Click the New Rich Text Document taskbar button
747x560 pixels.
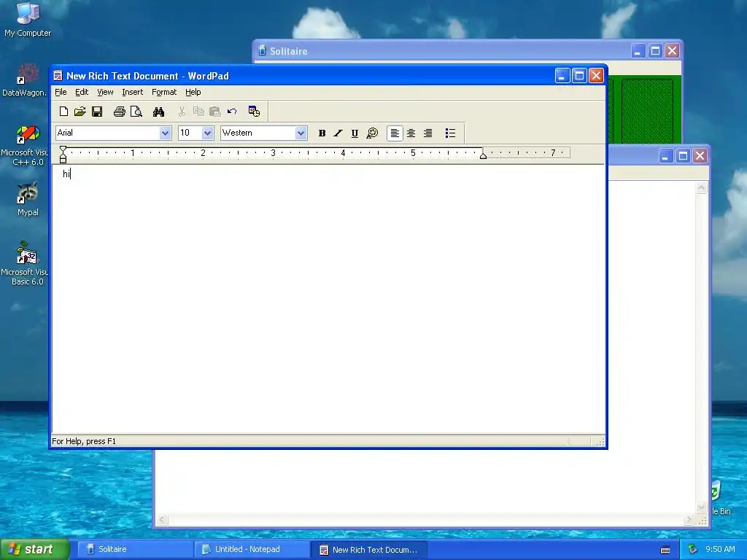pyautogui.click(x=368, y=550)
